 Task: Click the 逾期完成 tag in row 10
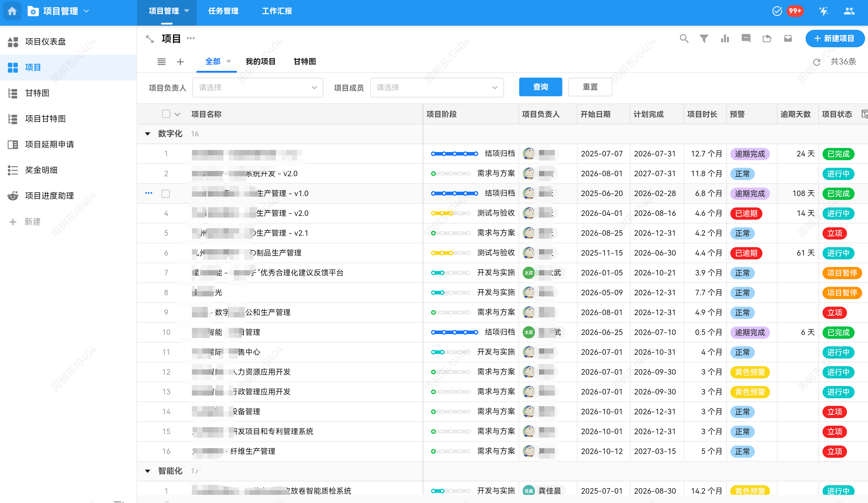point(750,332)
